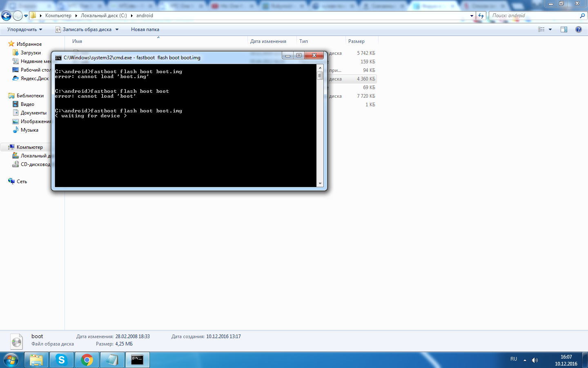Viewport: 588px width, 368px height.
Task: Sort by Дата изменения column header
Action: [268, 41]
